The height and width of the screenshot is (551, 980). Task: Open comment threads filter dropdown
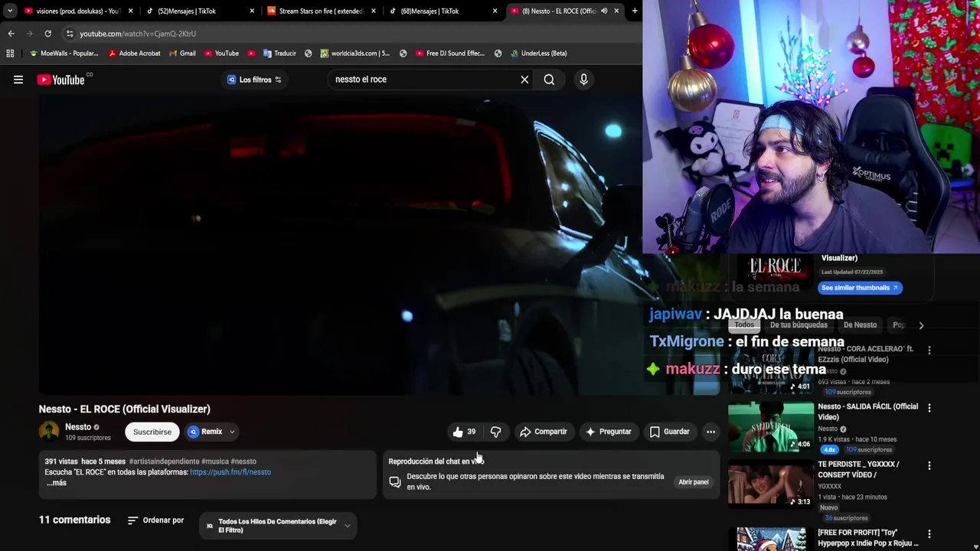click(278, 526)
